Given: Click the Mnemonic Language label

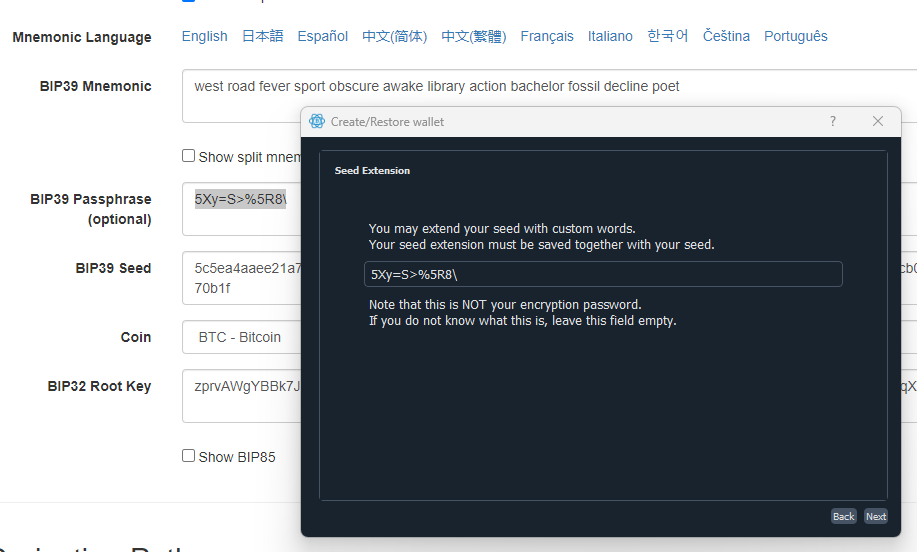Looking at the screenshot, I should tap(82, 37).
